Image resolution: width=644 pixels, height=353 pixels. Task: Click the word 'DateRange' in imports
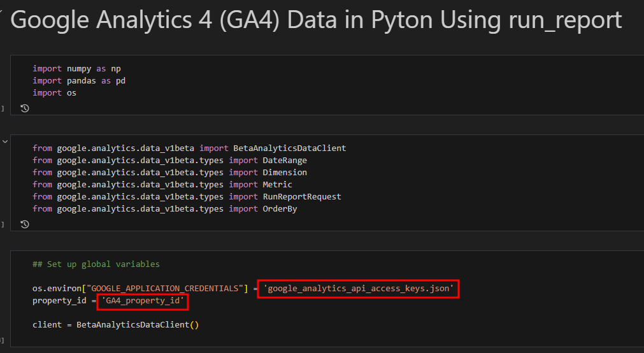pos(285,161)
